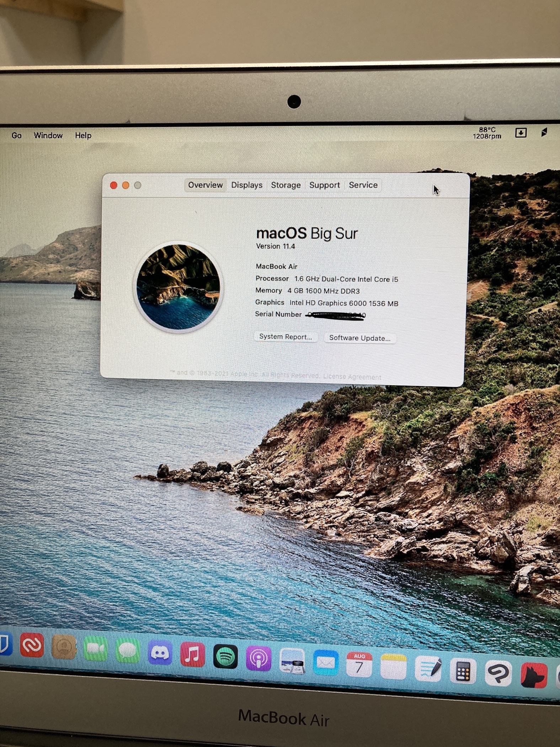The image size is (560, 747).
Task: Open Discord from the dock
Action: pyautogui.click(x=160, y=653)
